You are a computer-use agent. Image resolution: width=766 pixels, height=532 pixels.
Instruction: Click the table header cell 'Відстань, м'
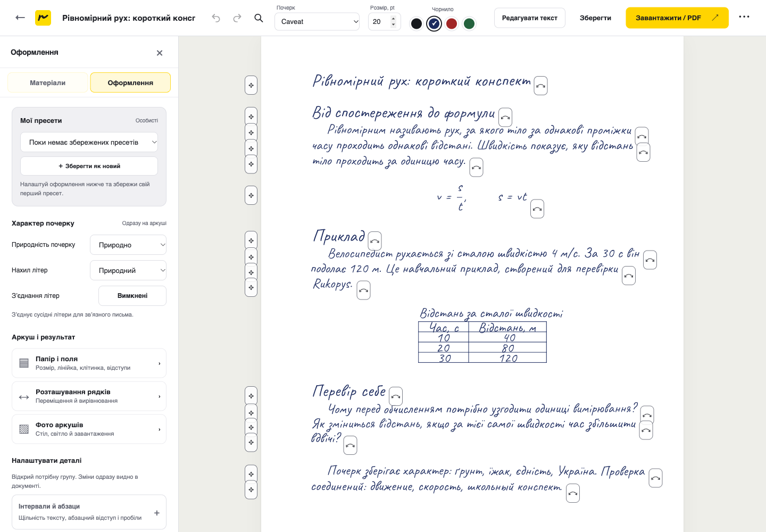click(x=507, y=328)
